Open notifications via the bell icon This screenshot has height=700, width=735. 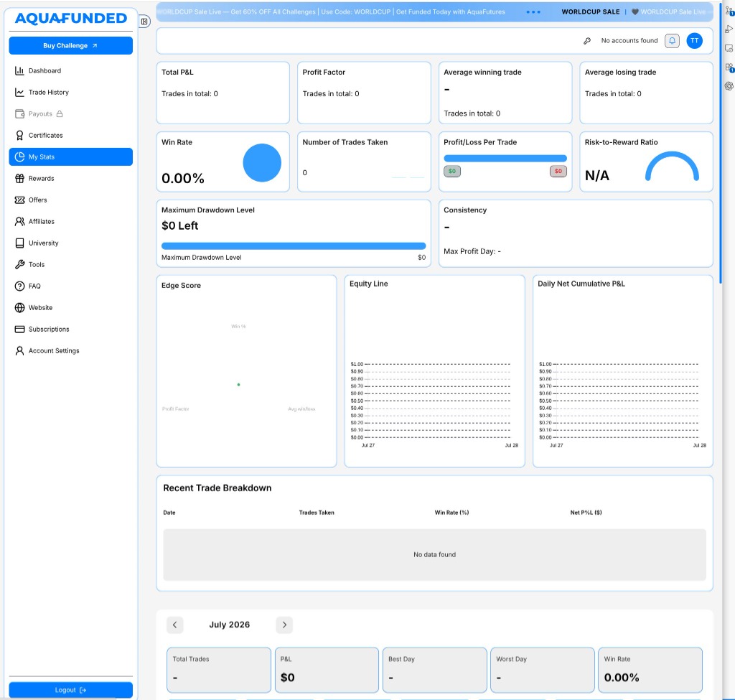pos(672,41)
